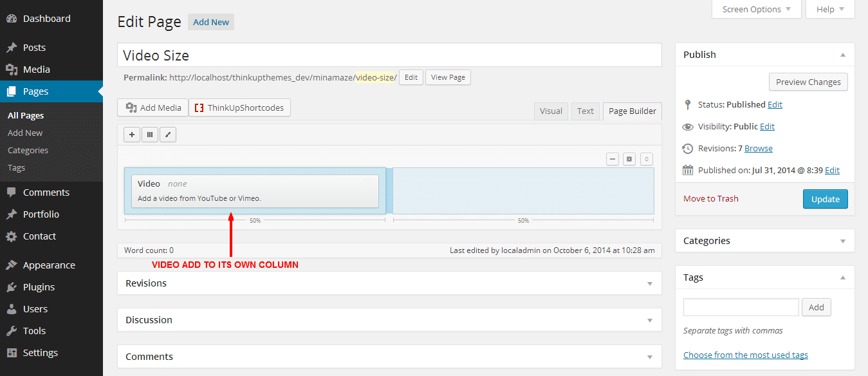Screen dimensions: 868x376
Task: Collapse the Publish panel
Action: 843,55
